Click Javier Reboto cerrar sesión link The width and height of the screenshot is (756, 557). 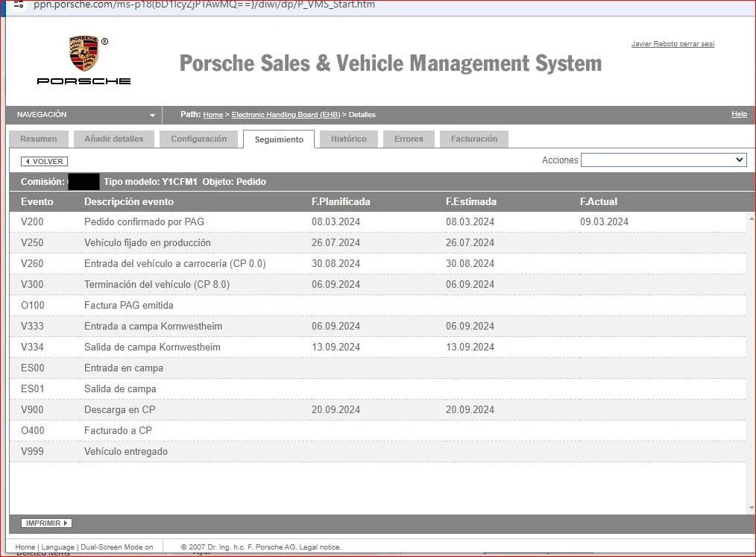(x=672, y=44)
